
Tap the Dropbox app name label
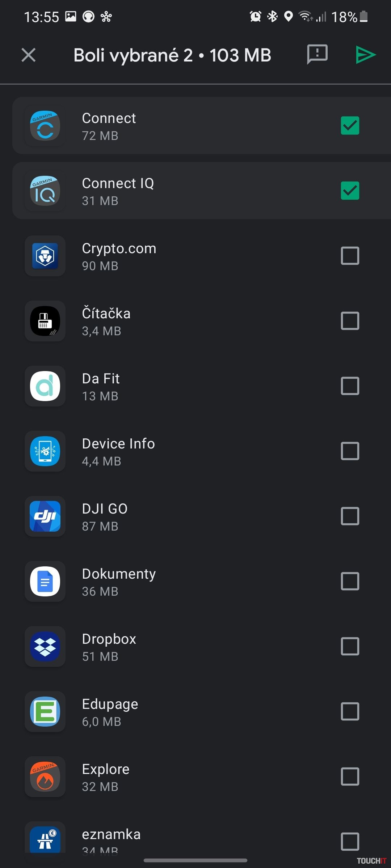(x=109, y=639)
